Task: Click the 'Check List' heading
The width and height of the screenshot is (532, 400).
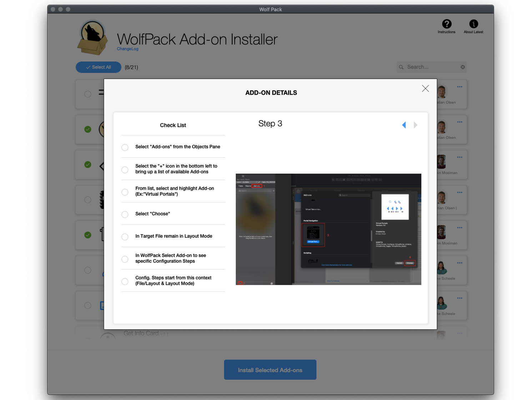Action: [x=173, y=125]
